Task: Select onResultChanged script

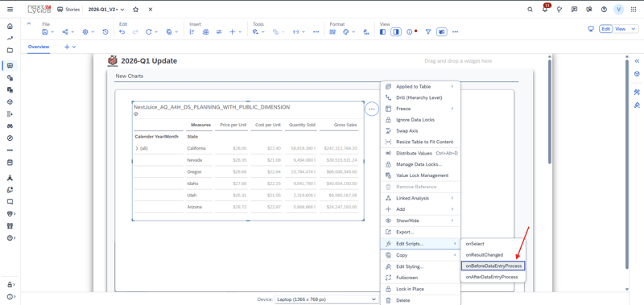Action: point(493,255)
